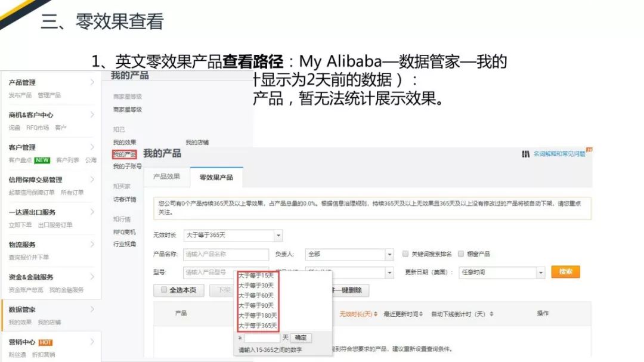The image size is (644, 362).
Task: Click the book icon beside 名词解释和常见问题
Action: click(x=525, y=154)
